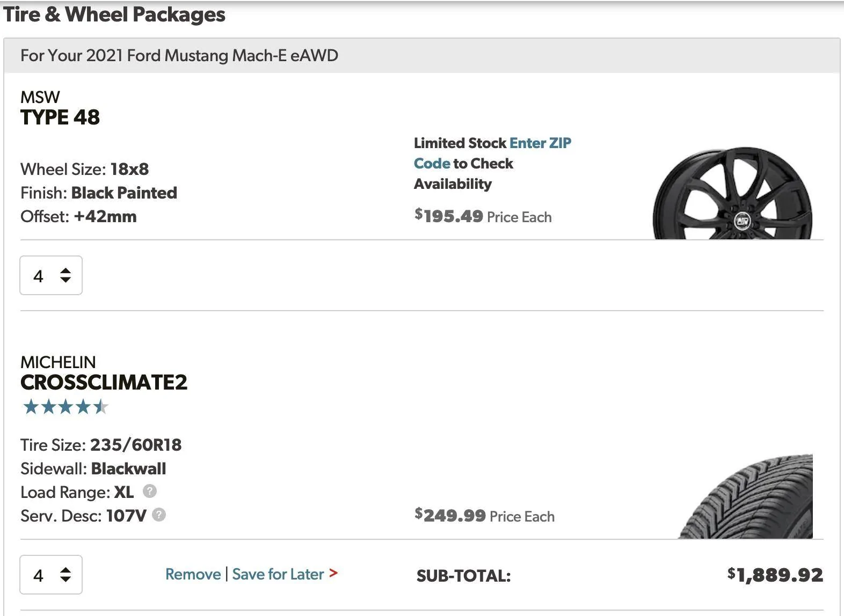Click the Tire Size 235/60R18 text
The width and height of the screenshot is (844, 616).
pos(101,445)
